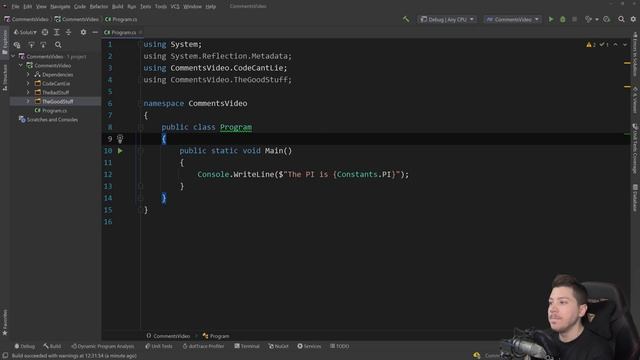The width and height of the screenshot is (640, 360).
Task: Open Dynamic Program Analysis tool window
Action: tap(102, 346)
